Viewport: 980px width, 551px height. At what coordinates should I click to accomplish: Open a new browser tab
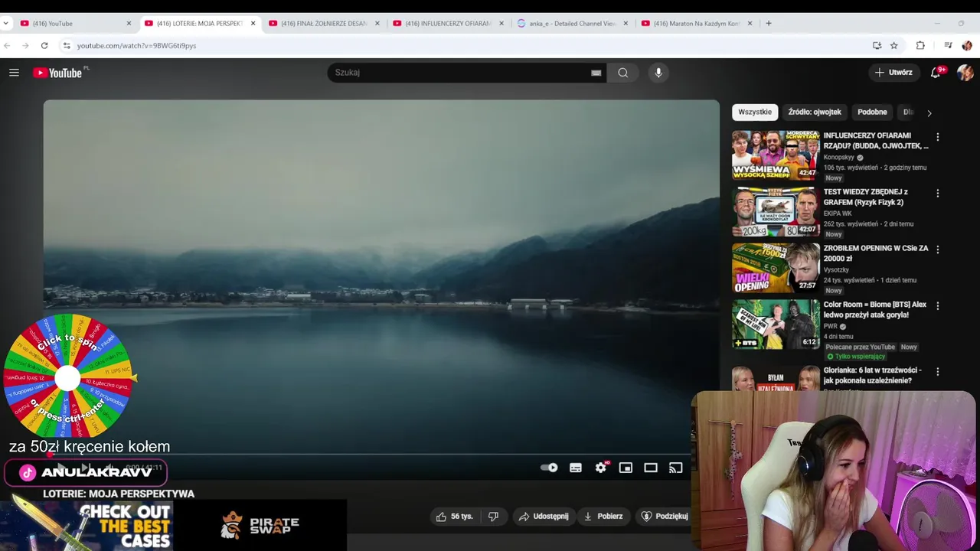click(x=769, y=23)
